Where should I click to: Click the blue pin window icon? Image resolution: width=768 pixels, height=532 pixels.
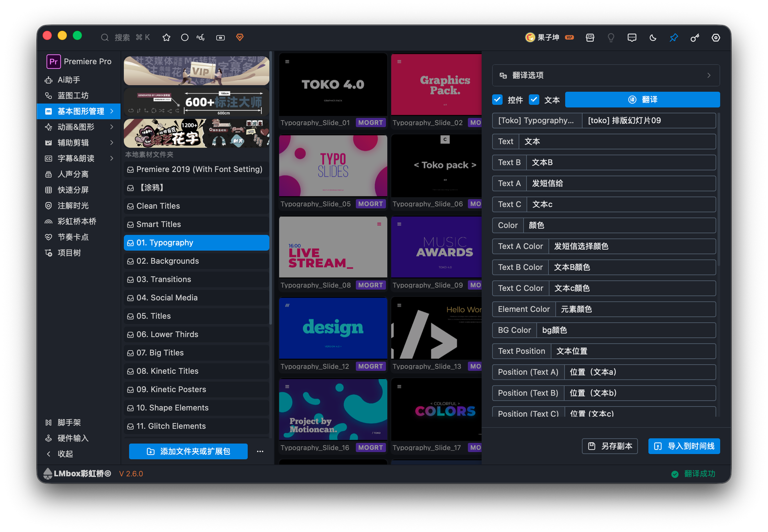674,37
